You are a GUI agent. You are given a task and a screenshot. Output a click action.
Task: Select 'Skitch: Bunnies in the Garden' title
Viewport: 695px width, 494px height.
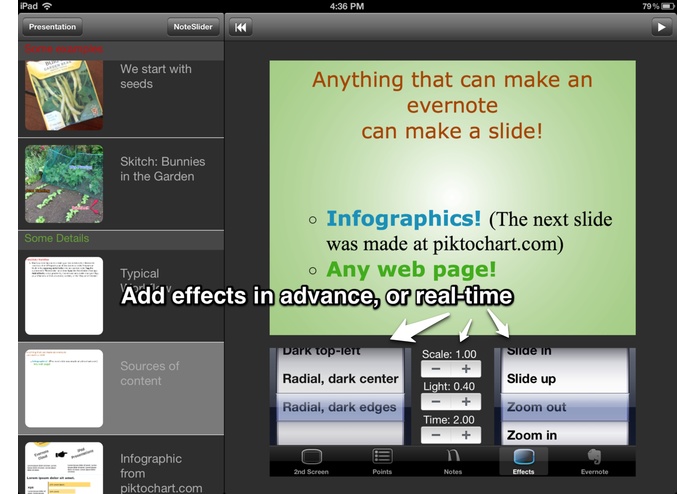[x=162, y=169]
